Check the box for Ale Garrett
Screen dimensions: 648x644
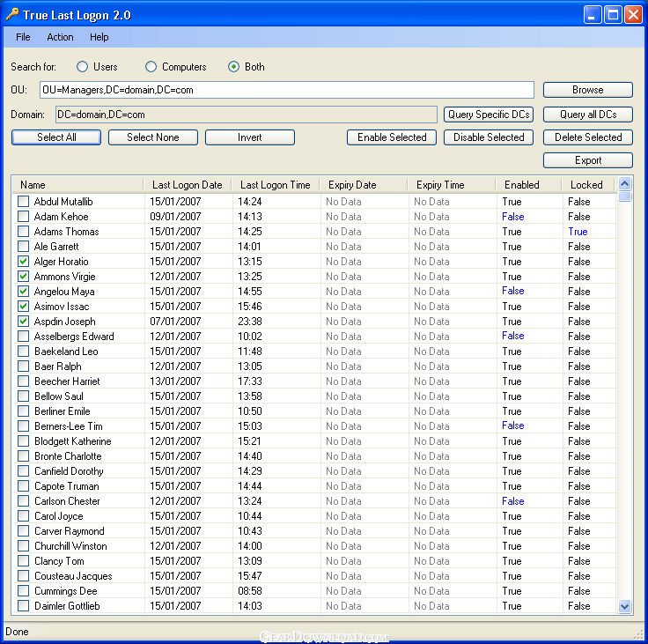pyautogui.click(x=23, y=247)
